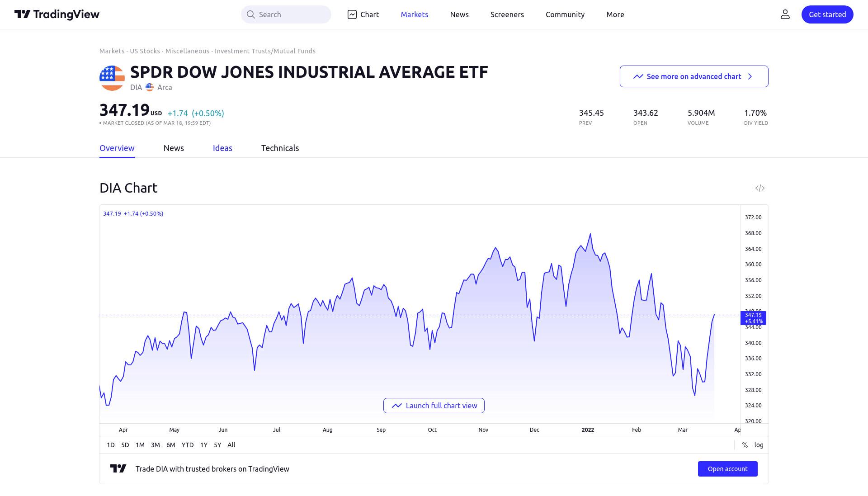Image resolution: width=868 pixels, height=496 pixels.
Task: Open the More menu
Action: (615, 14)
